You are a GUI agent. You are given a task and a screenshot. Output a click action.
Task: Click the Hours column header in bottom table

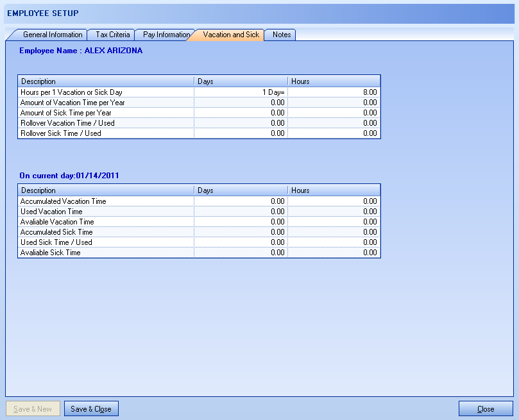(x=334, y=190)
